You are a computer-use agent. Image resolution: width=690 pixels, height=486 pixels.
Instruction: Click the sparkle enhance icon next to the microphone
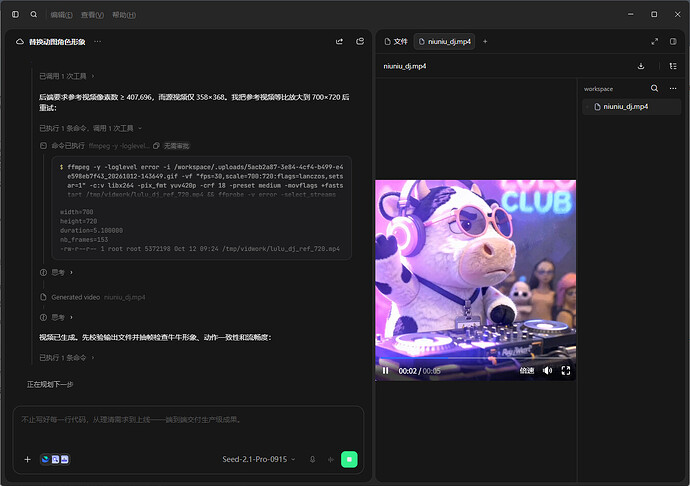point(330,459)
